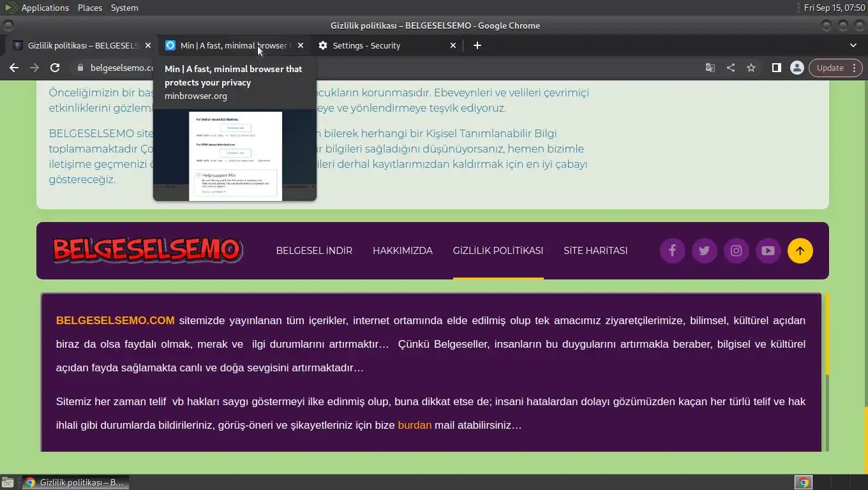This screenshot has height=490, width=868.
Task: Open the Google Translate page icon
Action: (710, 68)
